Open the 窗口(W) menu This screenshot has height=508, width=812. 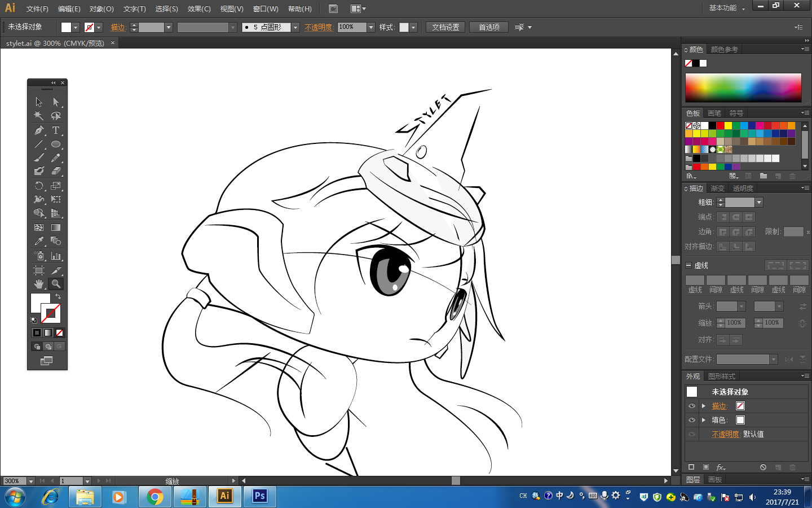coord(266,9)
